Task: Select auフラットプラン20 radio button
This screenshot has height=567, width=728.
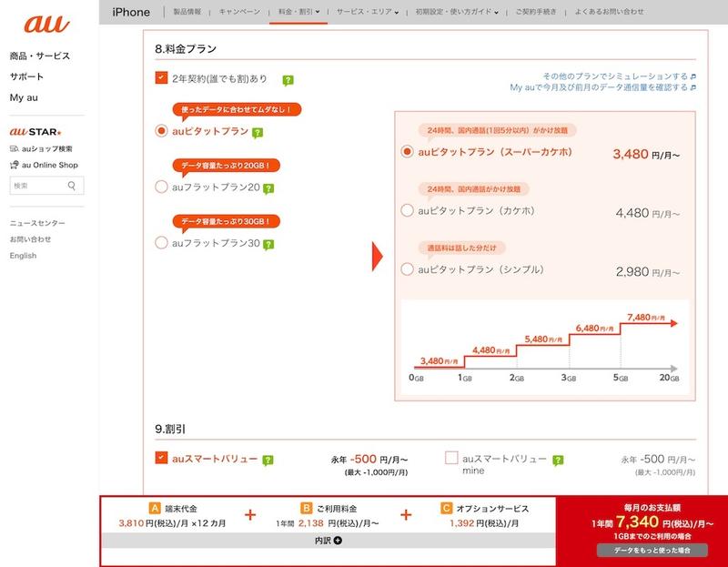Action: coord(161,187)
